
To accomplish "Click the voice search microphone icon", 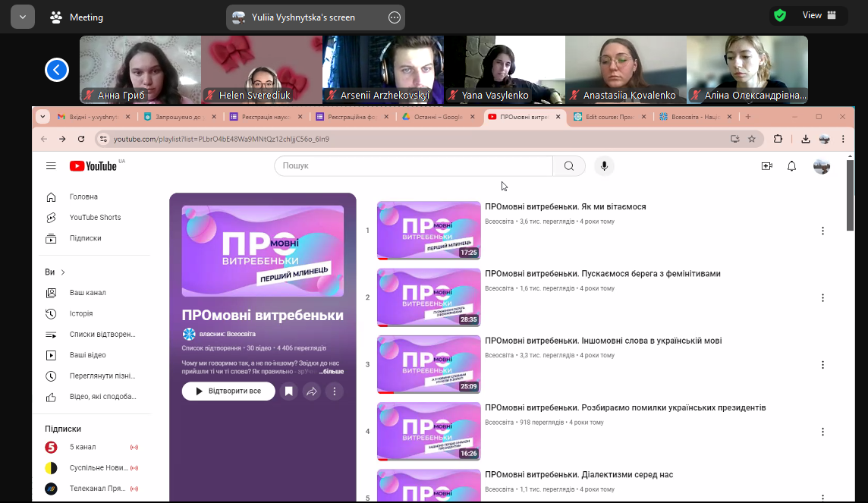I will [x=604, y=166].
